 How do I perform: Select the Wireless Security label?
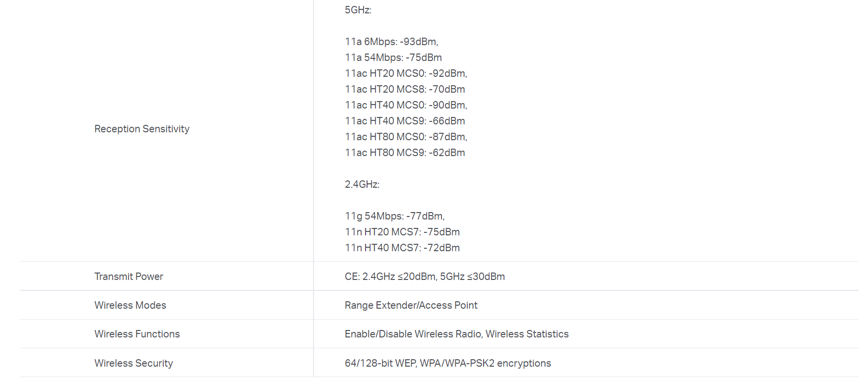tap(133, 363)
